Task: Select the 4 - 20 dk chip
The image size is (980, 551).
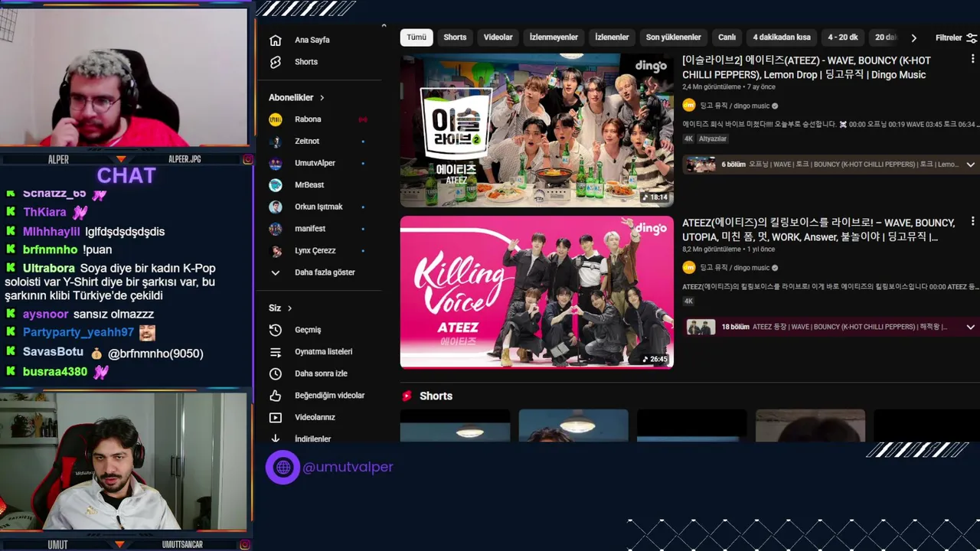Action: pyautogui.click(x=843, y=37)
